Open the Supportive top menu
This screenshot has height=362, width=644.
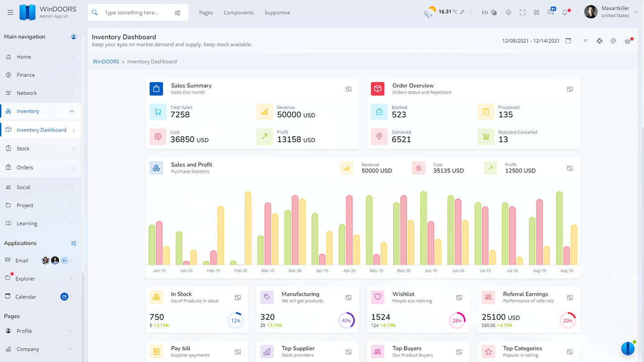point(277,13)
